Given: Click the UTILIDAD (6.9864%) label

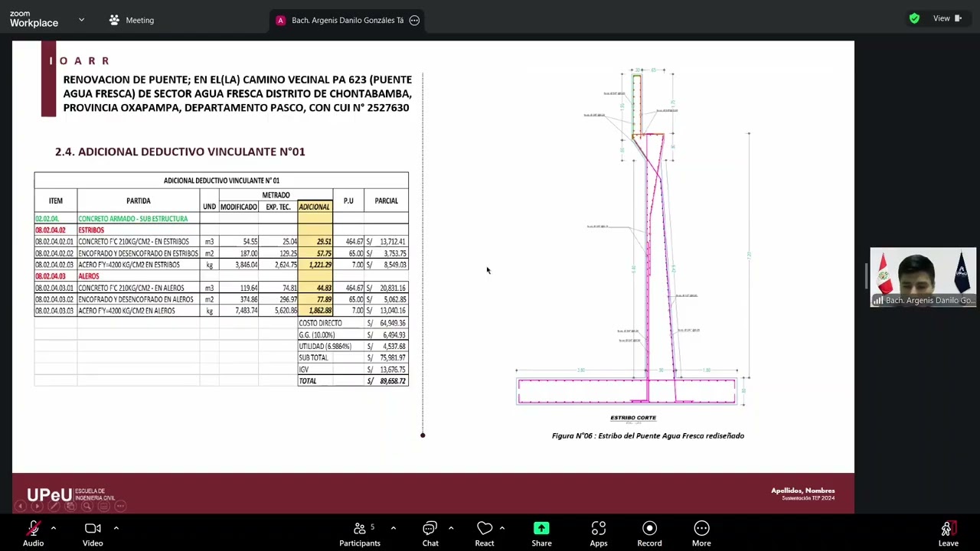Looking at the screenshot, I should (x=325, y=346).
